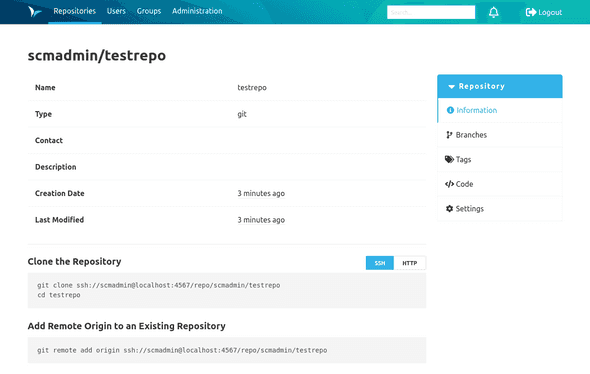Viewport: 590px width, 374px height.
Task: Click the Information circle icon
Action: 450,110
